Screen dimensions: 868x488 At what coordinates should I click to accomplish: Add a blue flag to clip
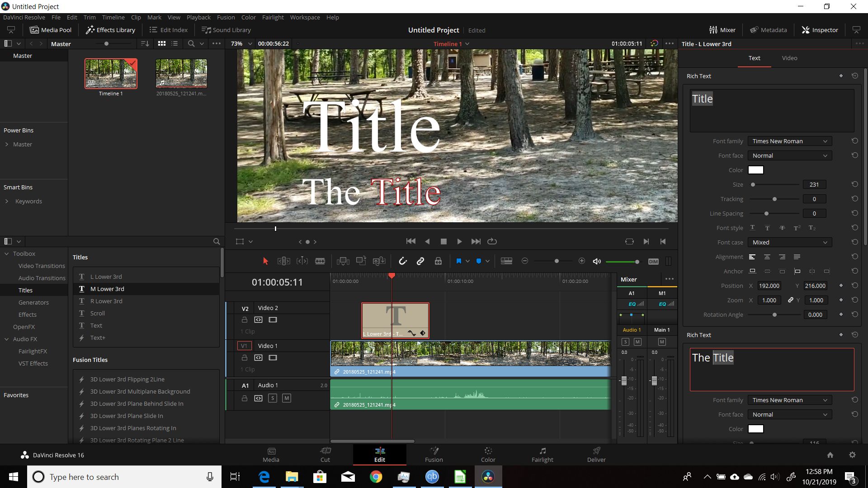tap(459, 261)
